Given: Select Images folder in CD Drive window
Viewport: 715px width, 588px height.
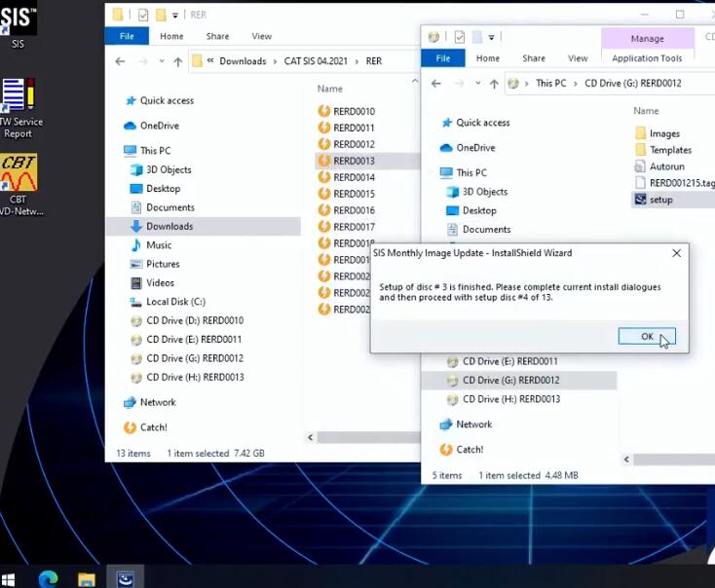Looking at the screenshot, I should click(664, 133).
